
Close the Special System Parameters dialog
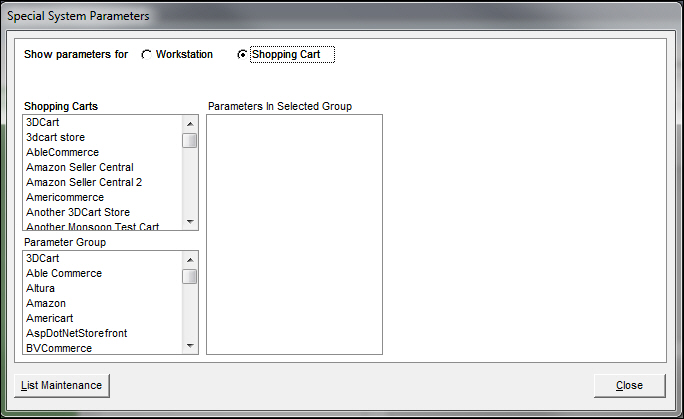click(x=629, y=385)
